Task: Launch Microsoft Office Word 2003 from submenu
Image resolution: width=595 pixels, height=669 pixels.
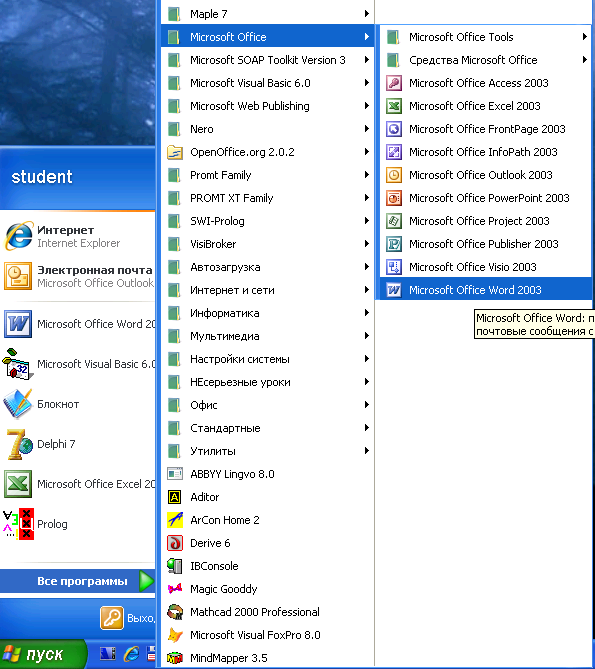Action: (485, 290)
